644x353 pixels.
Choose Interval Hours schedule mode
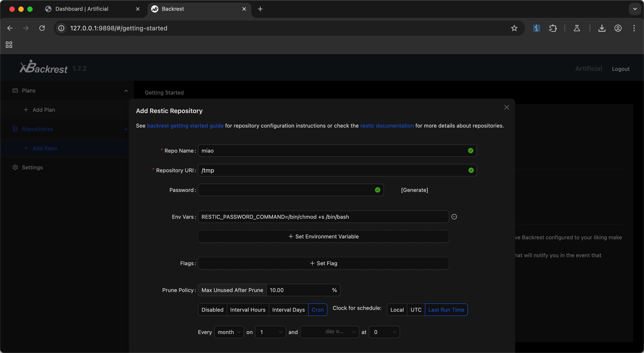(248, 309)
